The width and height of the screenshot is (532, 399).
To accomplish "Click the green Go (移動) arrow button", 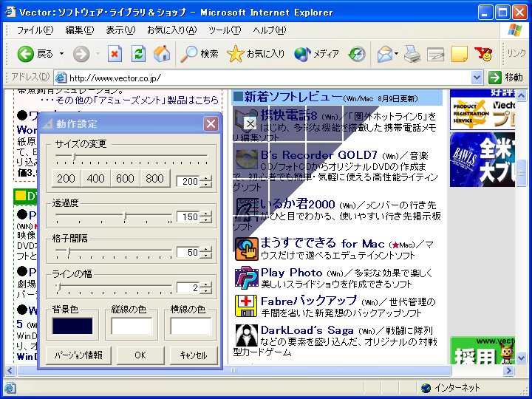I will pyautogui.click(x=494, y=78).
